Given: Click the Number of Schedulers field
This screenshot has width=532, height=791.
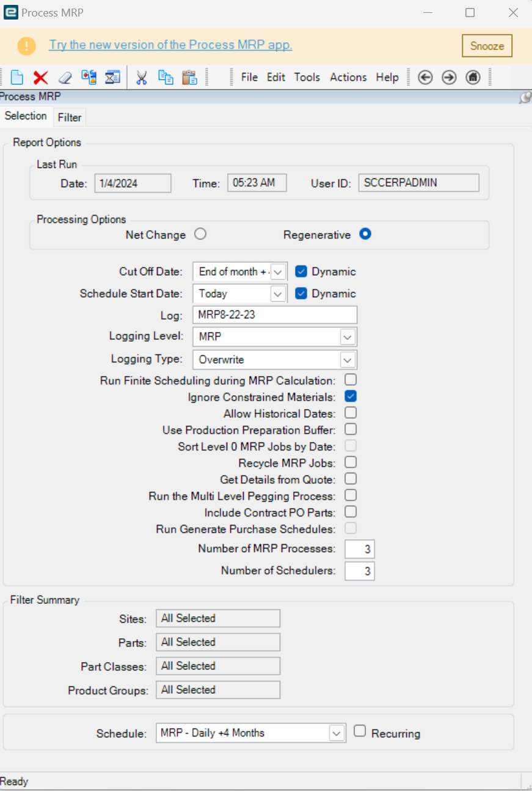Looking at the screenshot, I should [x=360, y=571].
